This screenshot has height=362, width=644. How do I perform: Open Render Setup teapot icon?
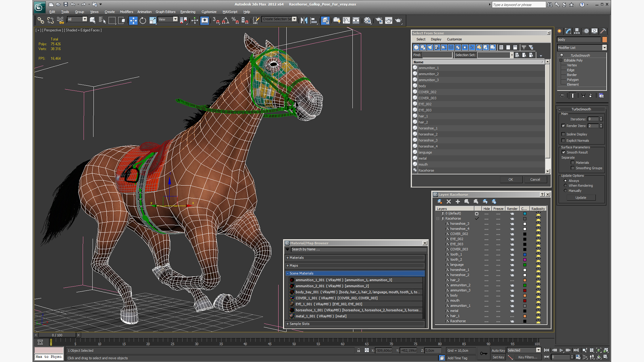coord(379,20)
